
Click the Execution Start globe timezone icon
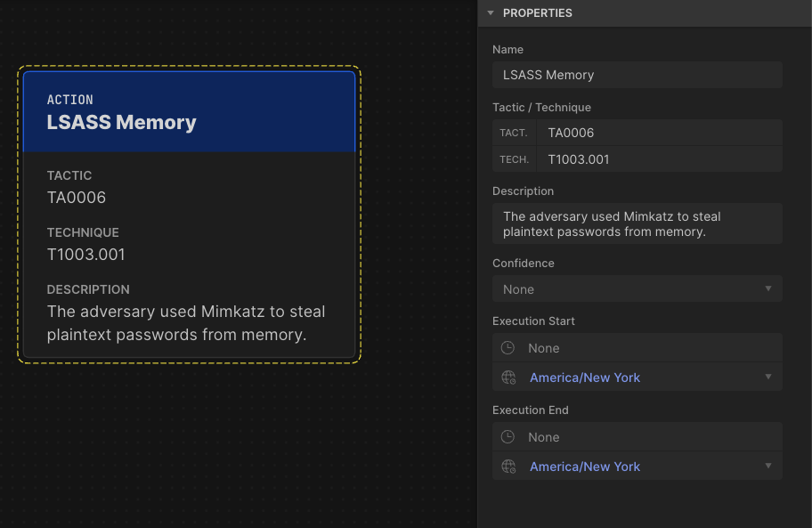tap(508, 378)
